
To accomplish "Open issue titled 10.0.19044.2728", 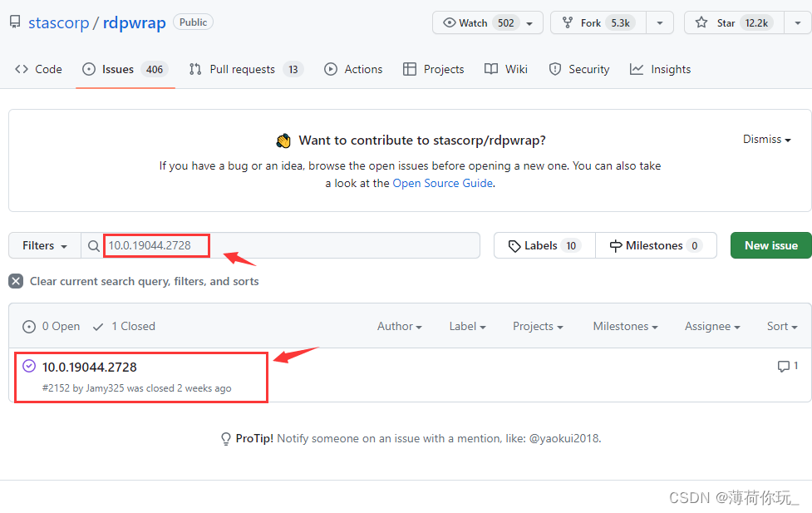I will click(x=89, y=367).
